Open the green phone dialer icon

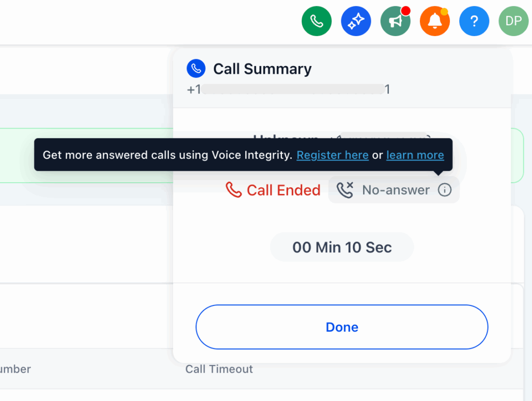316,21
